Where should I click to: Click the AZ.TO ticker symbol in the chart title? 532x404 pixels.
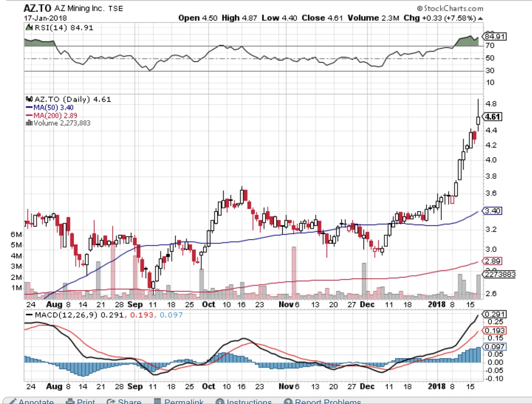pyautogui.click(x=37, y=8)
